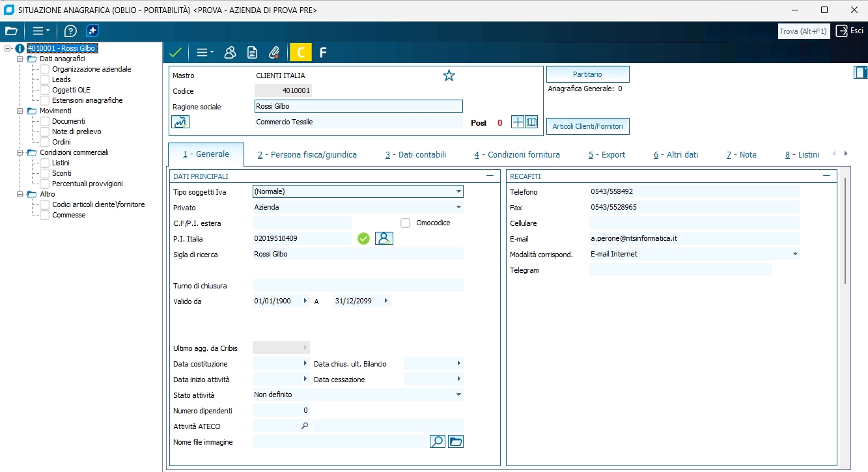Image resolution: width=868 pixels, height=472 pixels.
Task: Click magnifier icon next to Nome file immagine
Action: (438, 442)
